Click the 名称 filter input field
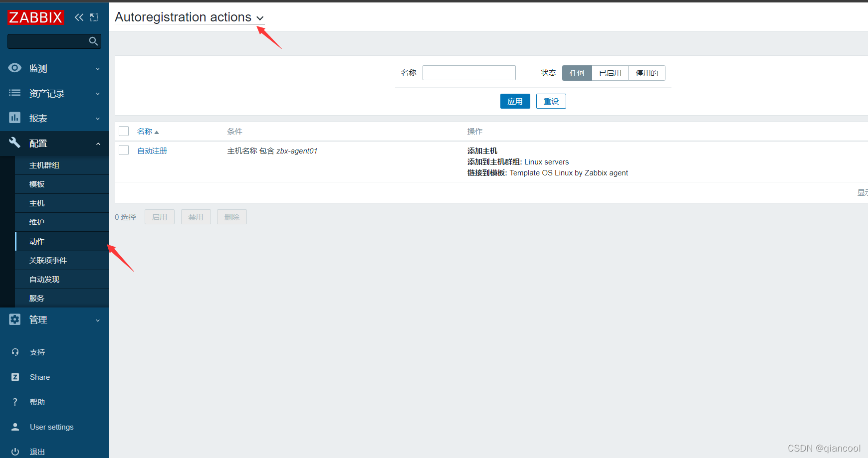The image size is (868, 458). point(469,73)
